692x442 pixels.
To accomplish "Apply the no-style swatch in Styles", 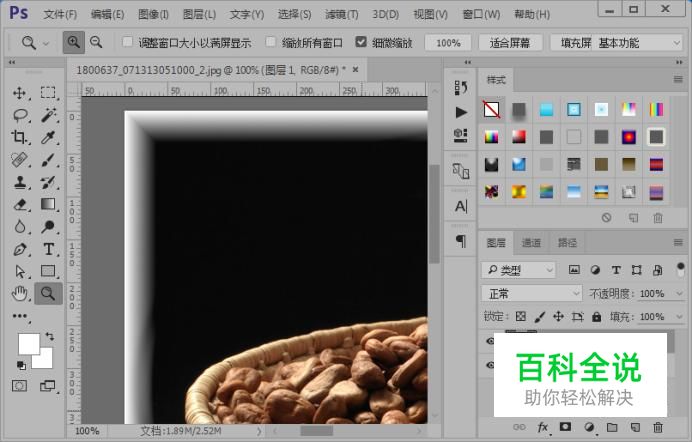I will pos(491,109).
